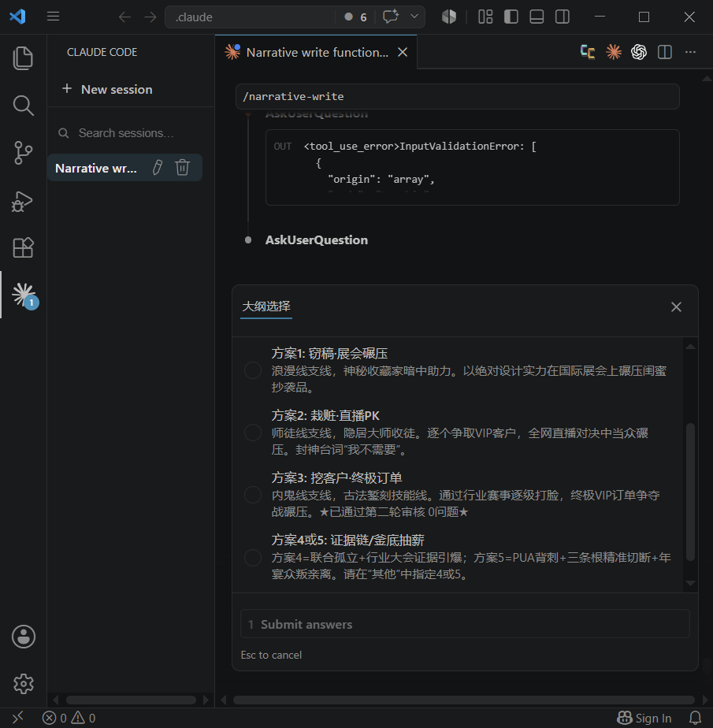This screenshot has width=713, height=728.
Task: Open the Accounts menu
Action: 23,636
